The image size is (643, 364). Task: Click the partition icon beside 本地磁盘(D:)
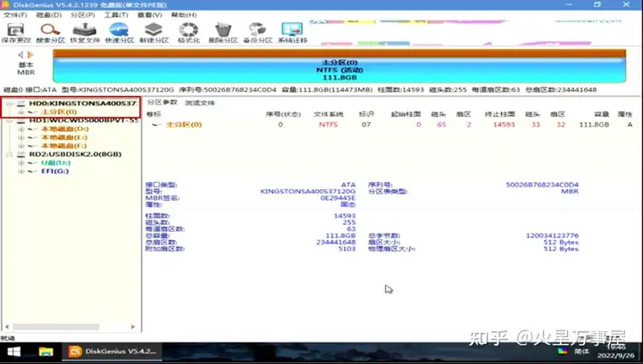pos(33,129)
